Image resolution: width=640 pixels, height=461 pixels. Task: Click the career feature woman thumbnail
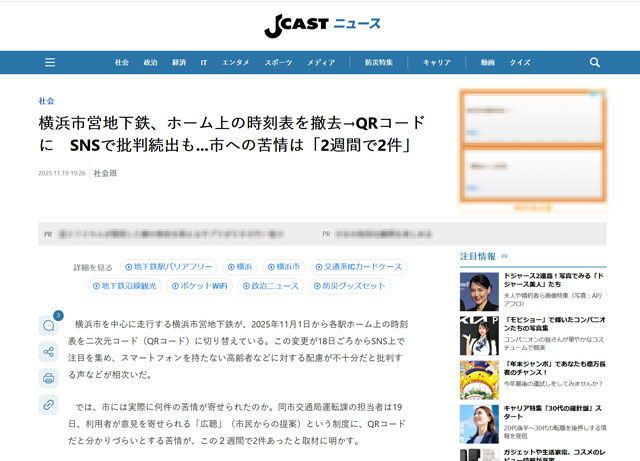click(479, 424)
